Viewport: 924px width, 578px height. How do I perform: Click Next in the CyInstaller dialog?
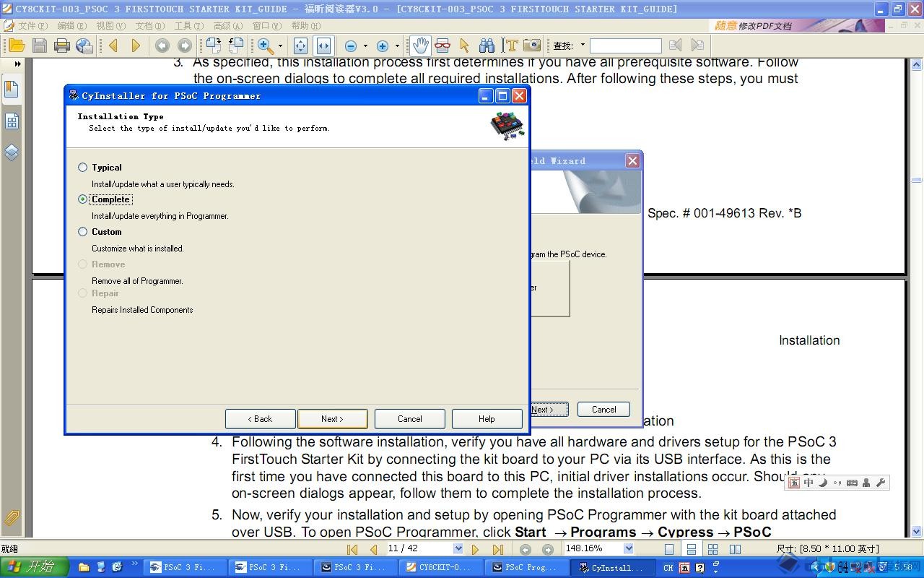[x=332, y=419]
